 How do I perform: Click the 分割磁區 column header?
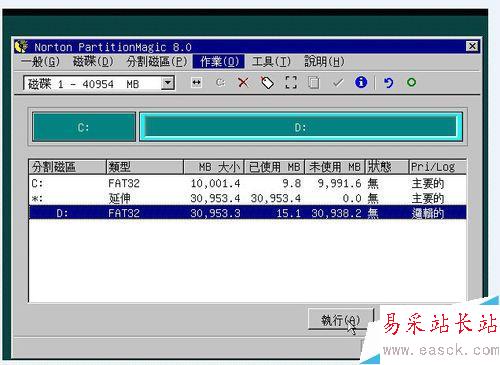pos(67,167)
